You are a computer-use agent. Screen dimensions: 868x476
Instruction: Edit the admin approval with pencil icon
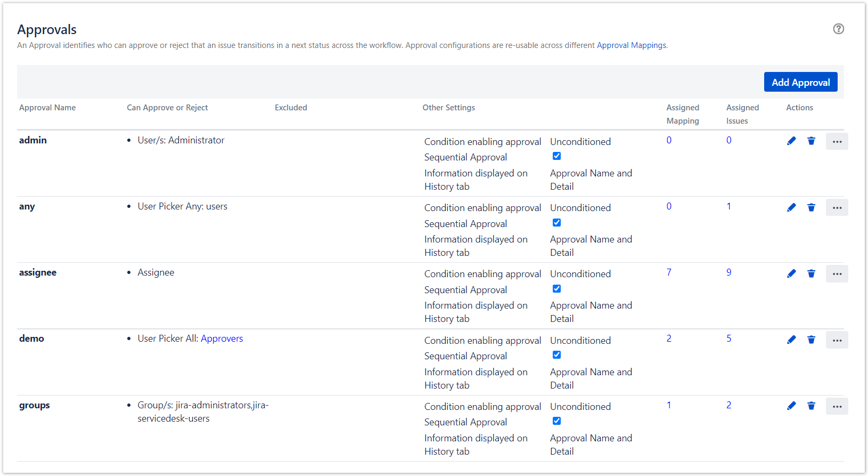pos(791,141)
